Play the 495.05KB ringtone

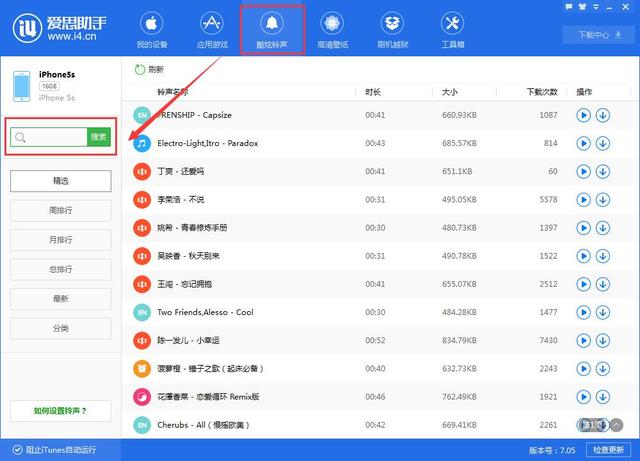tap(584, 200)
